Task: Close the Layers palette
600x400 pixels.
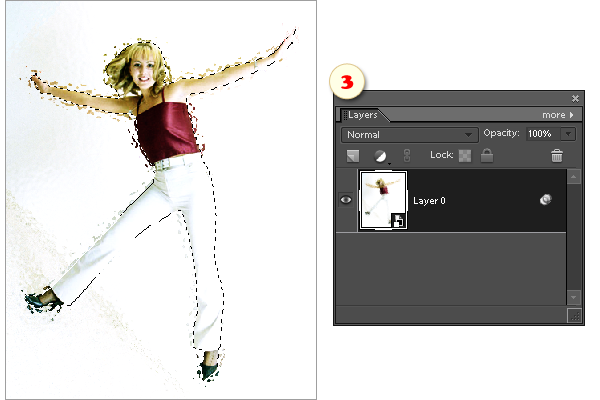Action: click(575, 99)
